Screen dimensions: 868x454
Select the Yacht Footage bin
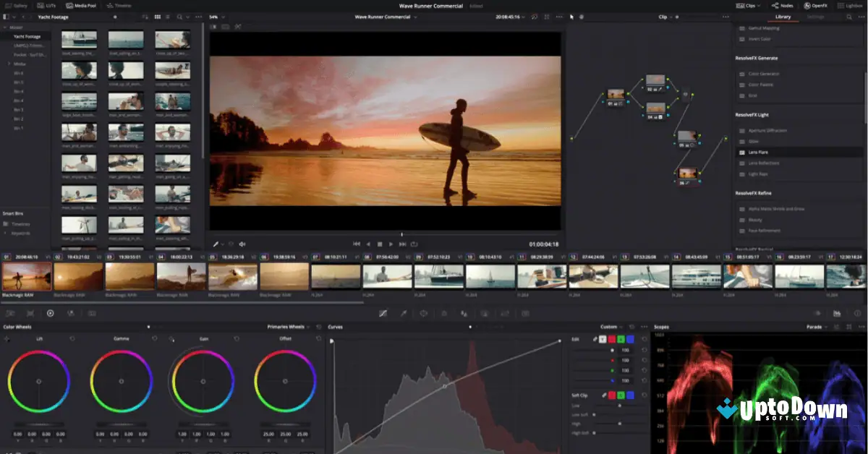click(27, 35)
